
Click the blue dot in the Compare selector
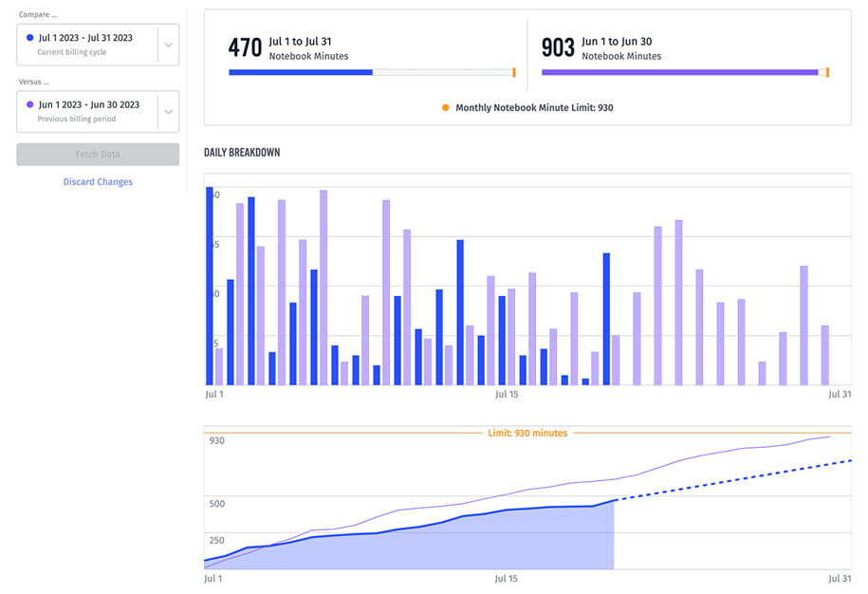point(31,39)
